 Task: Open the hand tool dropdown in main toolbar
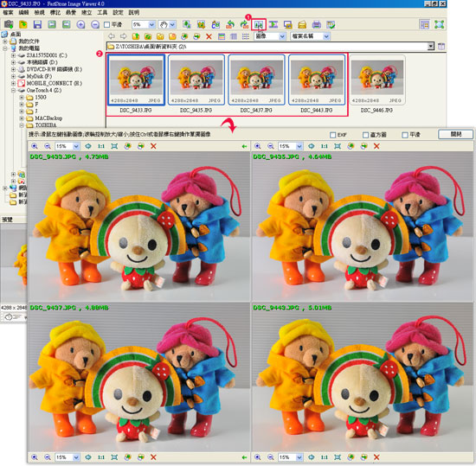172,24
